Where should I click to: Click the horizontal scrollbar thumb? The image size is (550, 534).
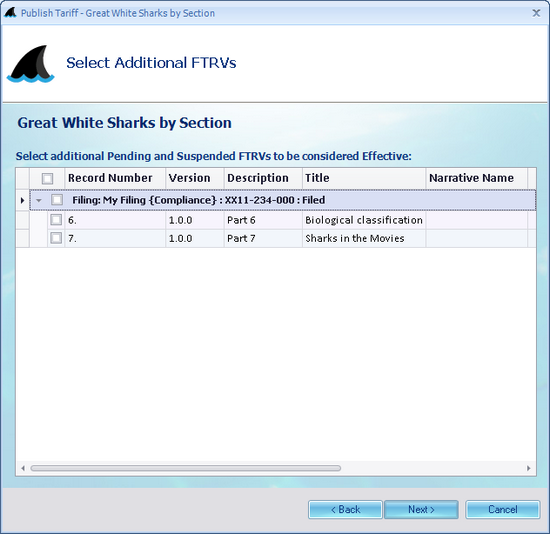pos(186,468)
